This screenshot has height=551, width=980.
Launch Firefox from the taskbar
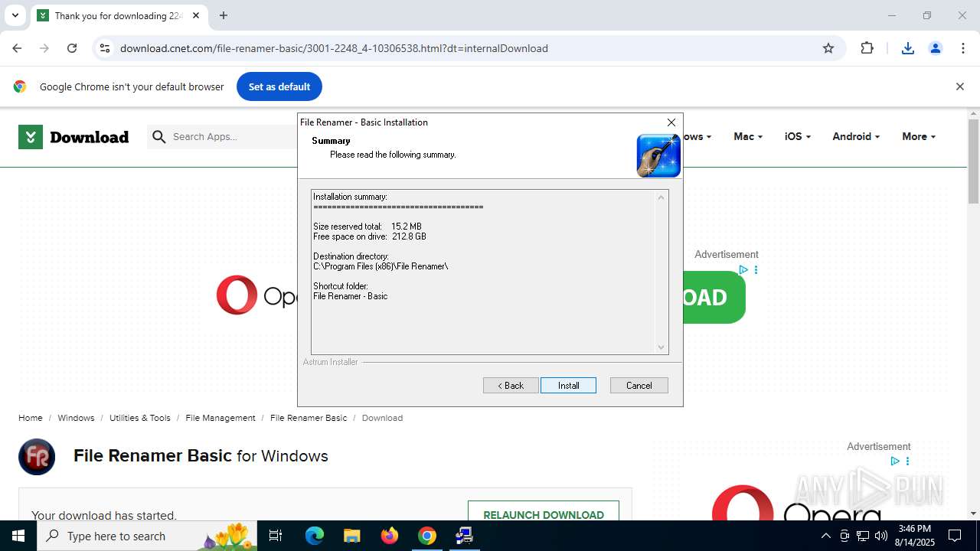(x=390, y=536)
